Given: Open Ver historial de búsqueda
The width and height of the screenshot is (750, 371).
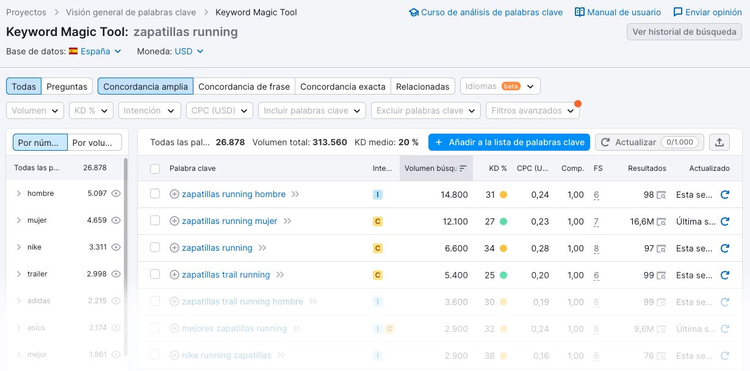Looking at the screenshot, I should 684,32.
